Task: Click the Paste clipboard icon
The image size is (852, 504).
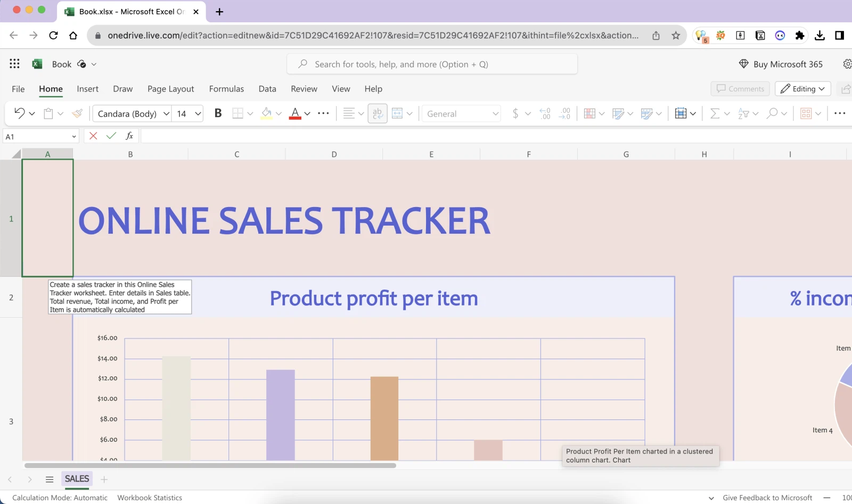Action: pyautogui.click(x=48, y=113)
